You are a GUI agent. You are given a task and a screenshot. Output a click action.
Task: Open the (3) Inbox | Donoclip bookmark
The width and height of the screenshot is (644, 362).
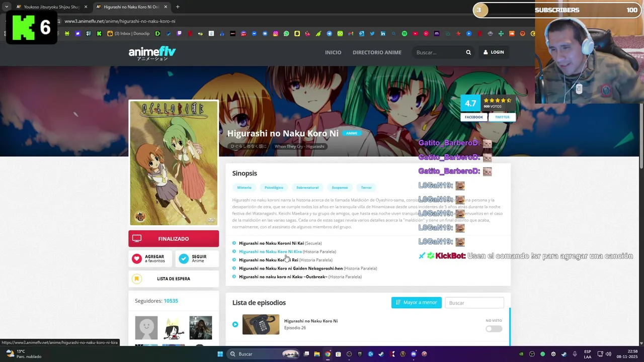pos(129,34)
